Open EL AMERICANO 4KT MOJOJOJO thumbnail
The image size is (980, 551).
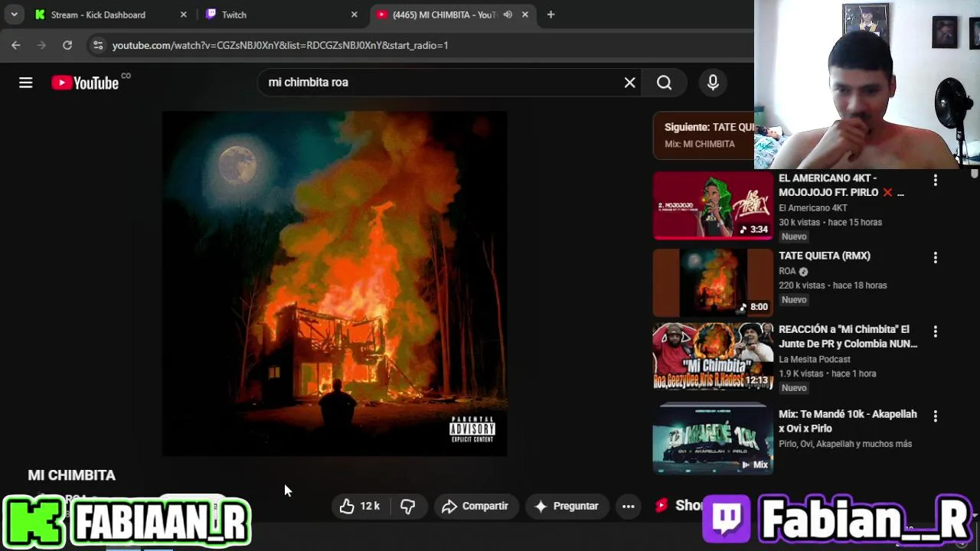point(713,205)
